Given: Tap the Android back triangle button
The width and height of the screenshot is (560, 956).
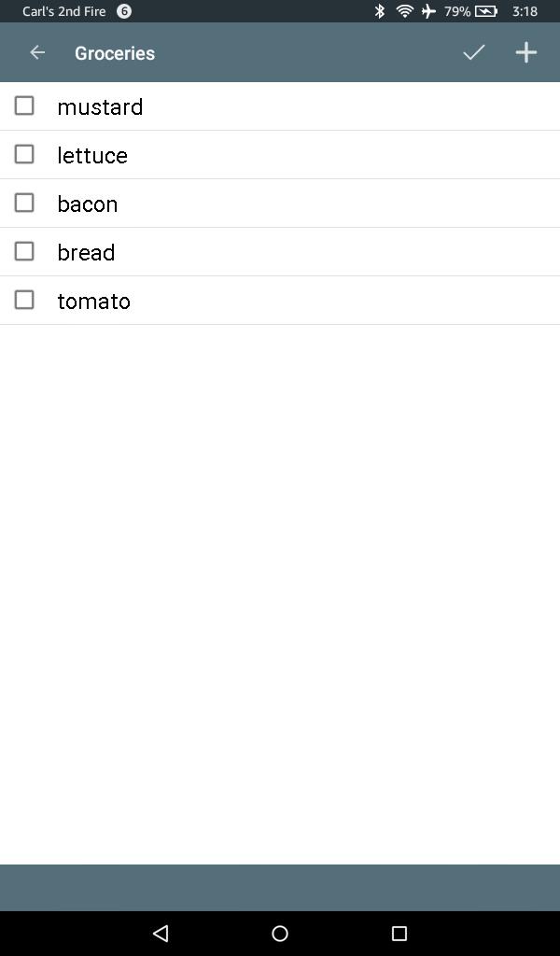Looking at the screenshot, I should [161, 933].
